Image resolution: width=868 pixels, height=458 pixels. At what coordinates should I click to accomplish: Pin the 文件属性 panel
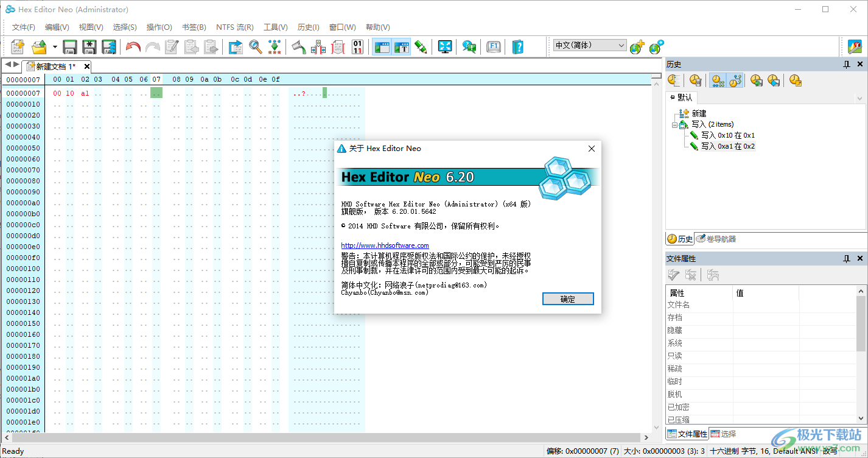(x=846, y=259)
